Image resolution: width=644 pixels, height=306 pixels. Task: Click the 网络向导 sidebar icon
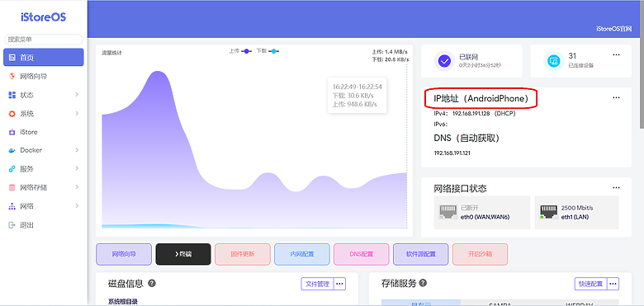[x=12, y=77]
